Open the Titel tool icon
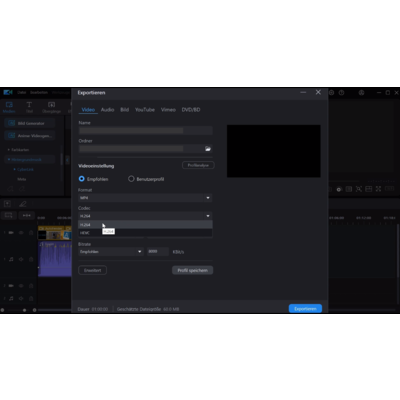This screenshot has width=400, height=400. tap(29, 107)
